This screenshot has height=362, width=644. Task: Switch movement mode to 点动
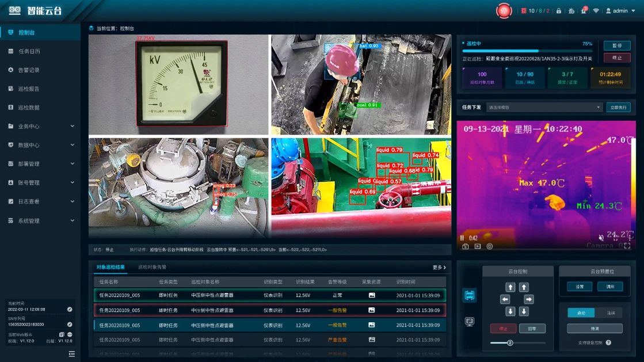point(581,313)
